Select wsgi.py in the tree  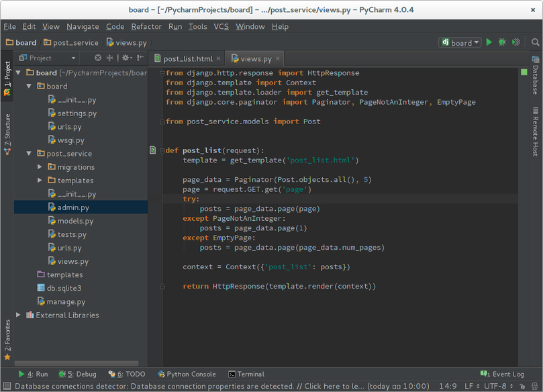pos(66,140)
